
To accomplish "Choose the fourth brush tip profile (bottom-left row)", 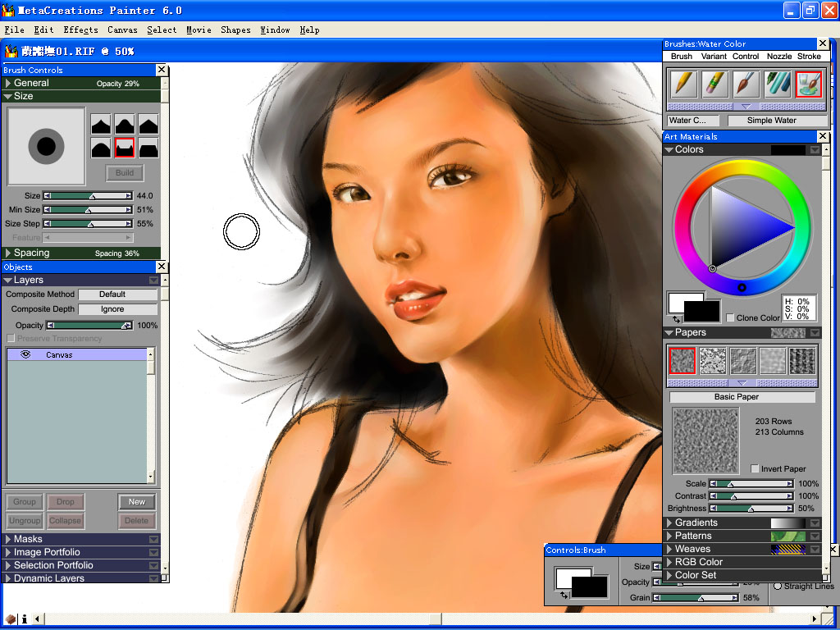I will point(101,148).
